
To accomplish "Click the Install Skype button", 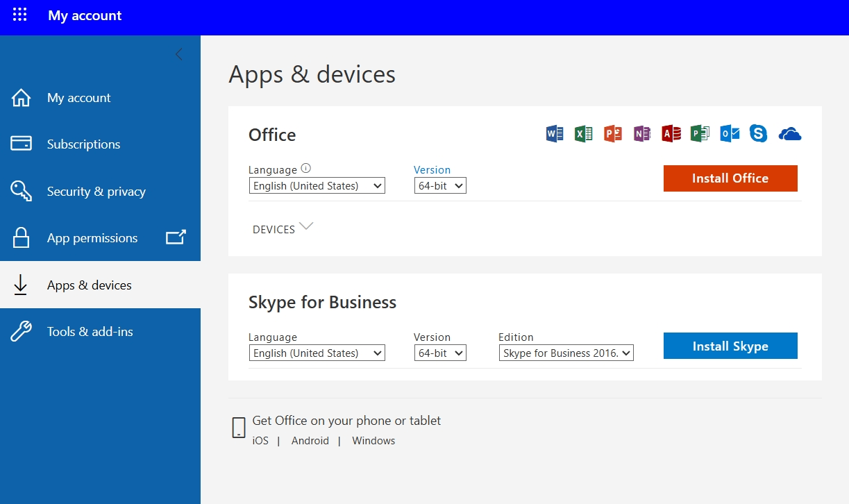I will click(730, 346).
